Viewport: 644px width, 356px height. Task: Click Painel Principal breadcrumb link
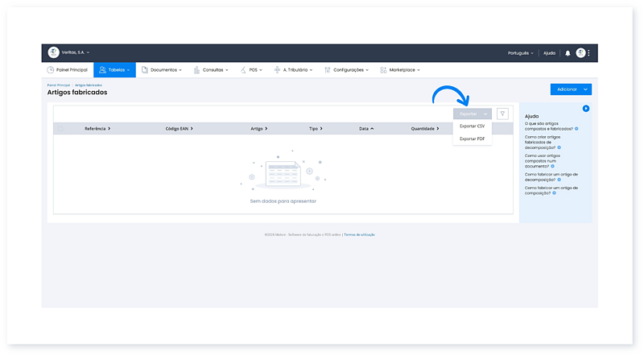[59, 85]
